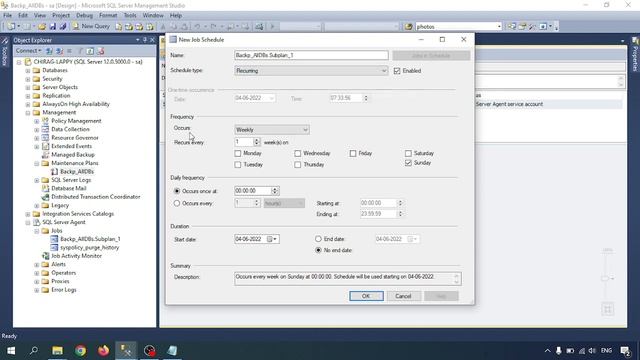Viewport: 640px width, 360px height.
Task: Check the Friday checkbox
Action: point(353,153)
